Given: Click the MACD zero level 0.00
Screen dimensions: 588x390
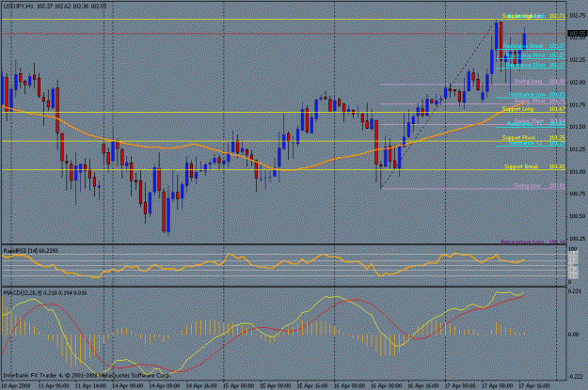Looking at the screenshot, I should pyautogui.click(x=574, y=335).
